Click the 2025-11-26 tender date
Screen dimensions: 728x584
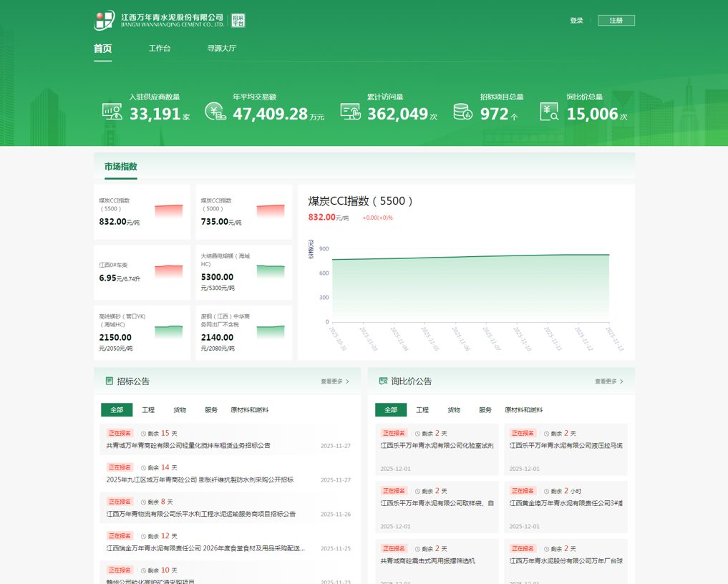click(336, 515)
